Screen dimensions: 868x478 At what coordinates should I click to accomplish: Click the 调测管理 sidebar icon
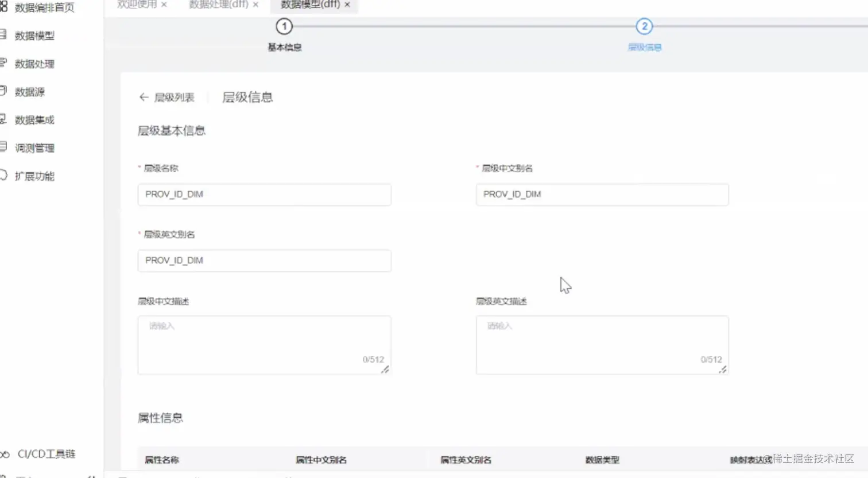3,147
